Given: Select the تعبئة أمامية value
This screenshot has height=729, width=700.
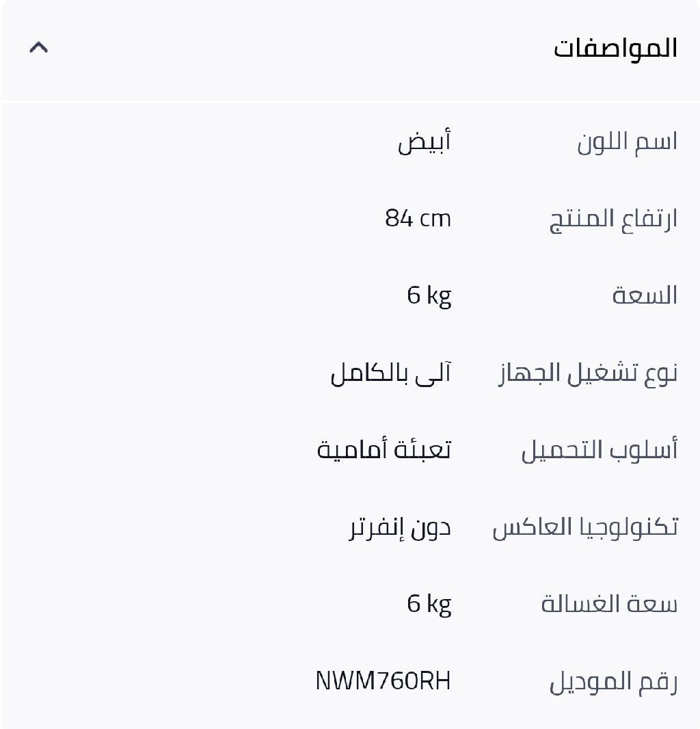Looking at the screenshot, I should (x=384, y=451).
